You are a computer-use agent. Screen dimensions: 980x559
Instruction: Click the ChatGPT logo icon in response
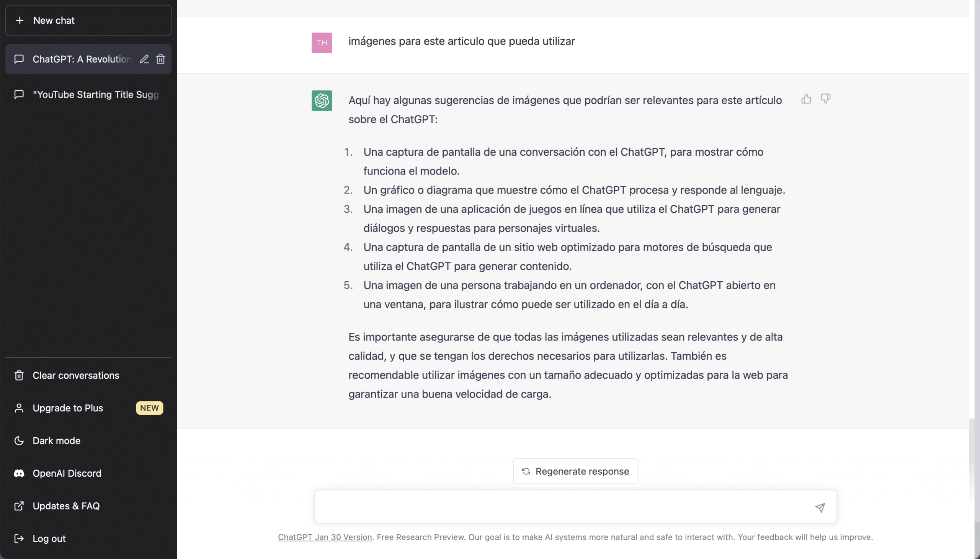click(322, 100)
